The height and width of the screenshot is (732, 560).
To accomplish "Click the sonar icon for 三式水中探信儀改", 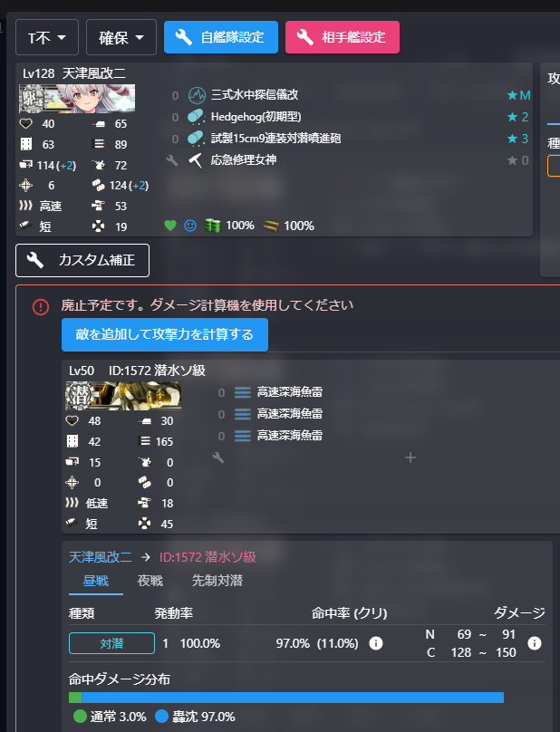I will 197,95.
